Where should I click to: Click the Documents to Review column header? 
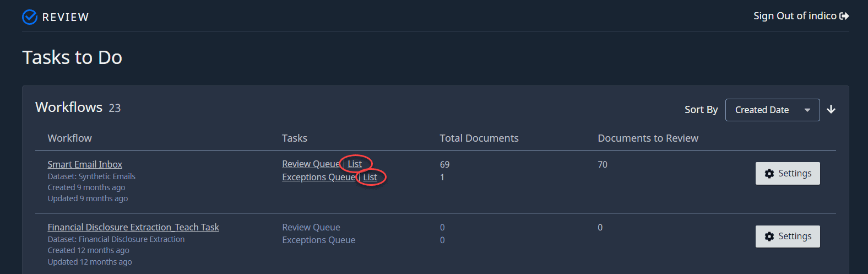[x=648, y=138]
